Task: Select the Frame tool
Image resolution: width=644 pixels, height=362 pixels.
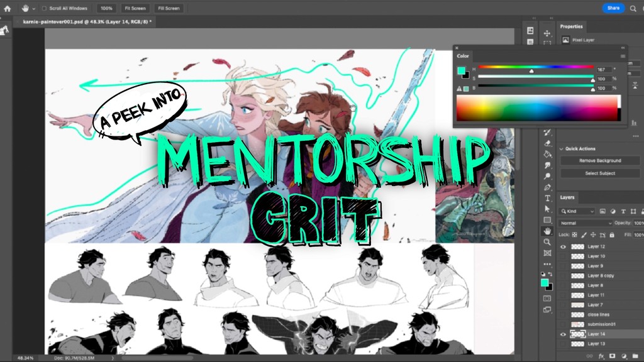Action: [x=547, y=253]
